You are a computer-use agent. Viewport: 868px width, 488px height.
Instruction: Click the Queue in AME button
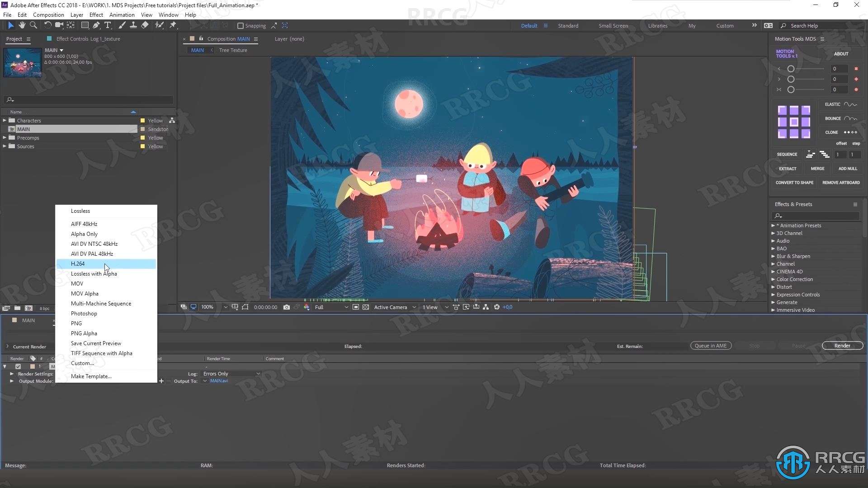pyautogui.click(x=711, y=346)
